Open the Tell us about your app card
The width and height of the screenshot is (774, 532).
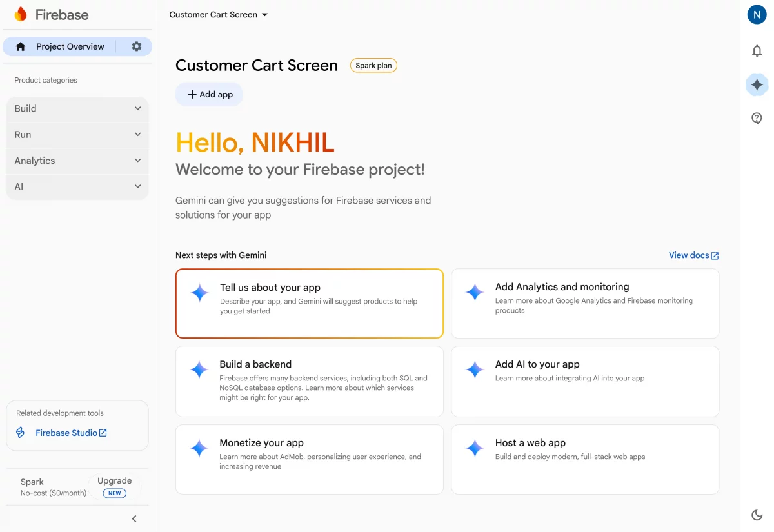click(x=309, y=303)
